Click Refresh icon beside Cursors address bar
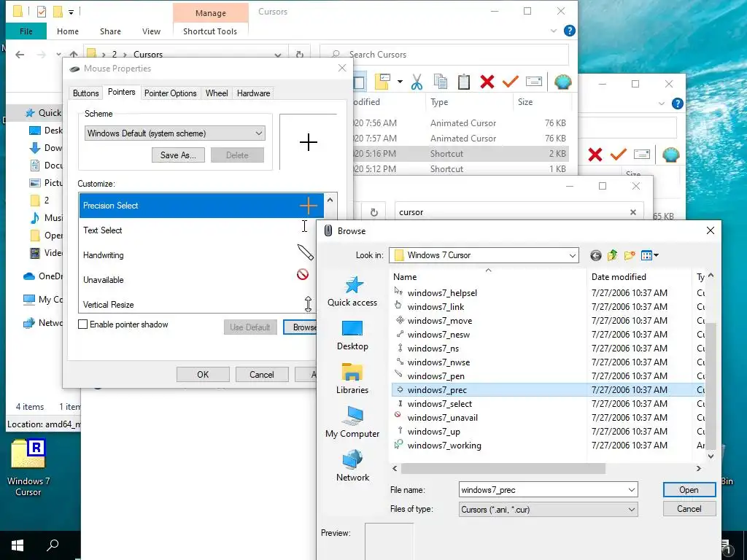 tap(300, 54)
